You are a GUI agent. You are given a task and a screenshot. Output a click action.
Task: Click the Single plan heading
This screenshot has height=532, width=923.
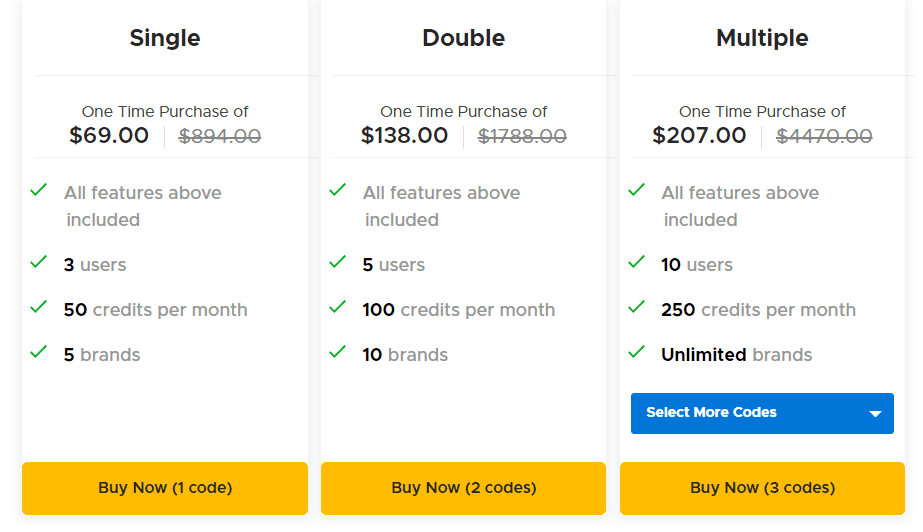pyautogui.click(x=165, y=38)
